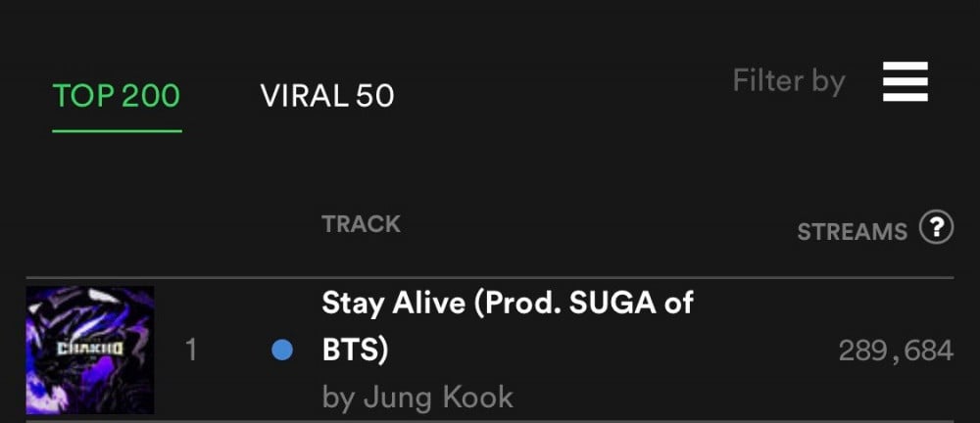980x423 pixels.
Task: Click the STREAMS question mark help icon
Action: click(x=936, y=227)
